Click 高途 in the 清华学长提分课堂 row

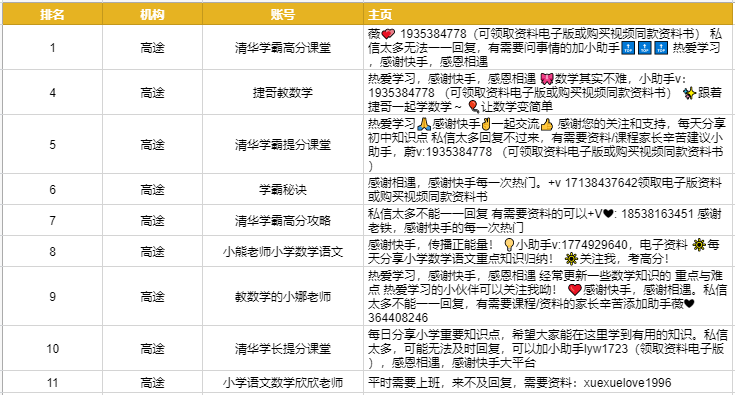(152, 348)
